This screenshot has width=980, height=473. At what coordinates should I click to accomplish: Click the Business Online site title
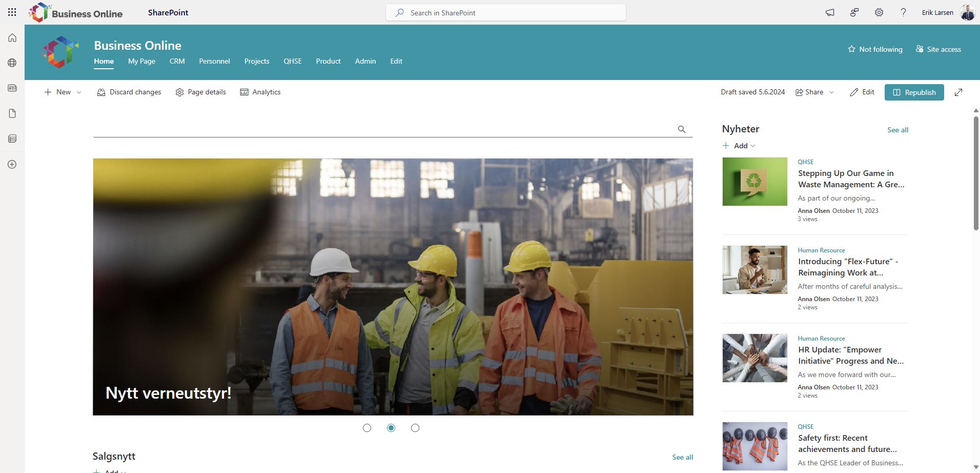137,46
